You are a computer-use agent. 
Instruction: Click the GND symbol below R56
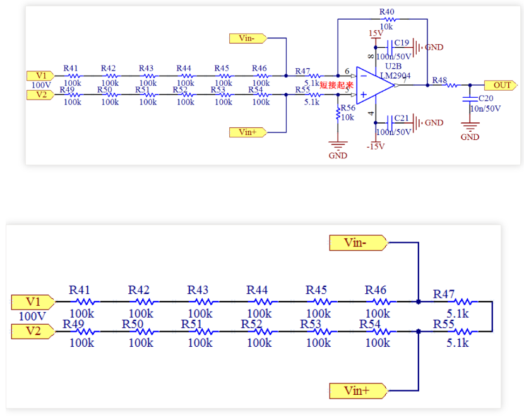tap(338, 145)
